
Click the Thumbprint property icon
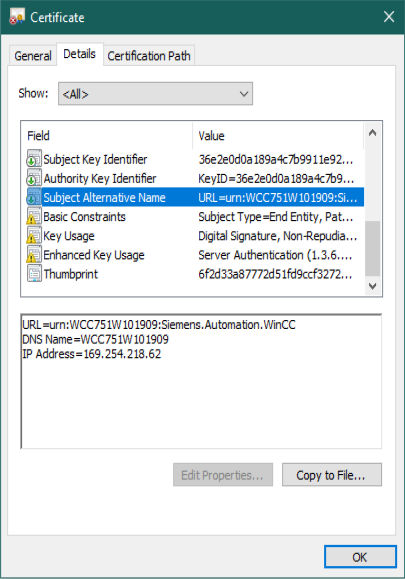(34, 274)
